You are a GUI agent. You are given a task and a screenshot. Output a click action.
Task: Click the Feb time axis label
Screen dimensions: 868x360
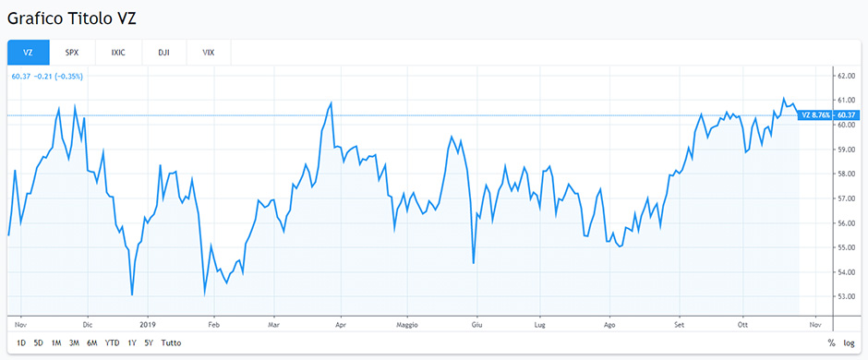coord(214,325)
